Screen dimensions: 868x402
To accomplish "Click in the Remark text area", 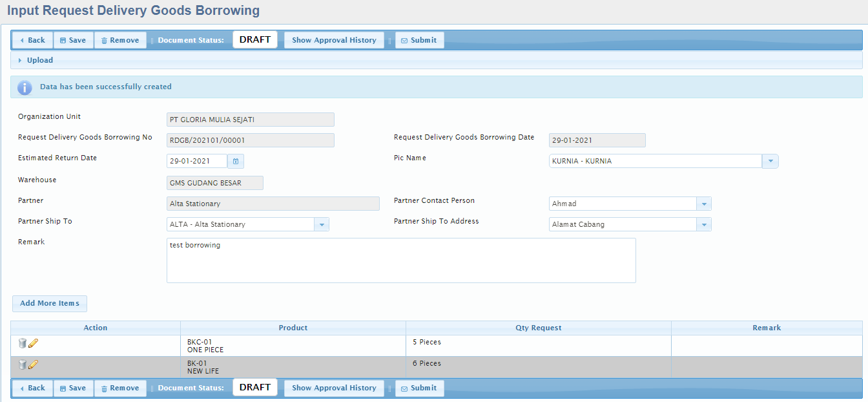I will pos(401,260).
